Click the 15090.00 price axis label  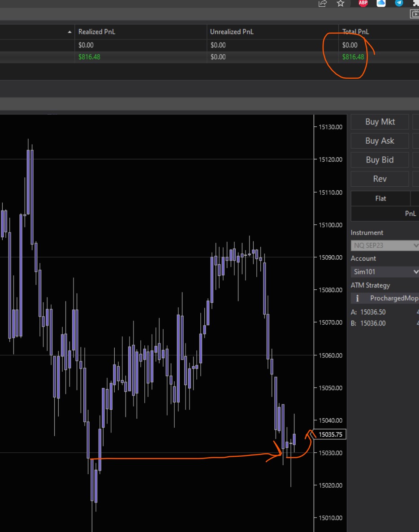pos(330,257)
